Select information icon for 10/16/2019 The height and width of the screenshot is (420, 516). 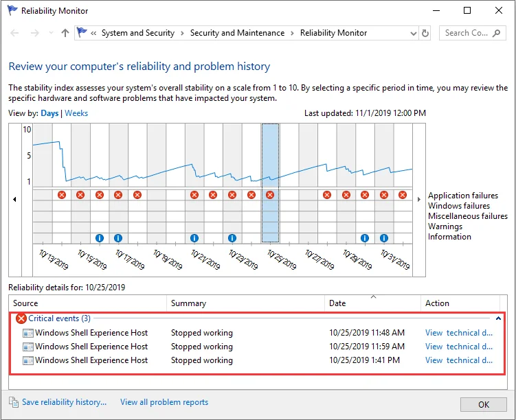[x=100, y=238]
